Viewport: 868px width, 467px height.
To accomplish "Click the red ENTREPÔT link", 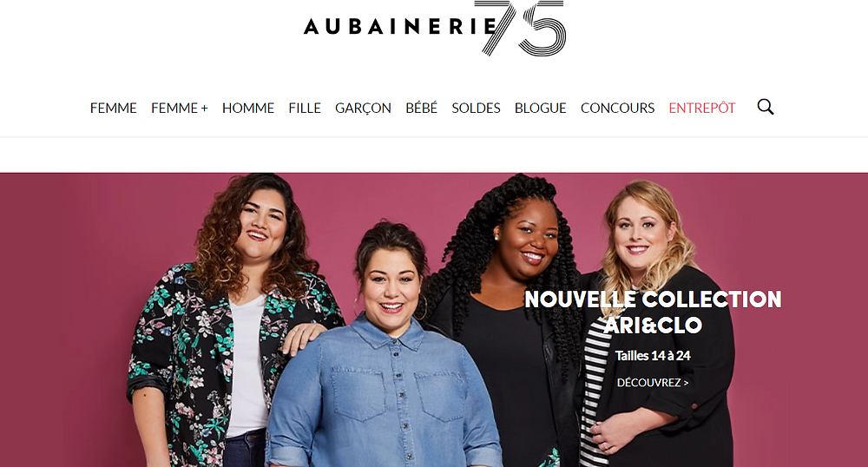I will tap(702, 108).
